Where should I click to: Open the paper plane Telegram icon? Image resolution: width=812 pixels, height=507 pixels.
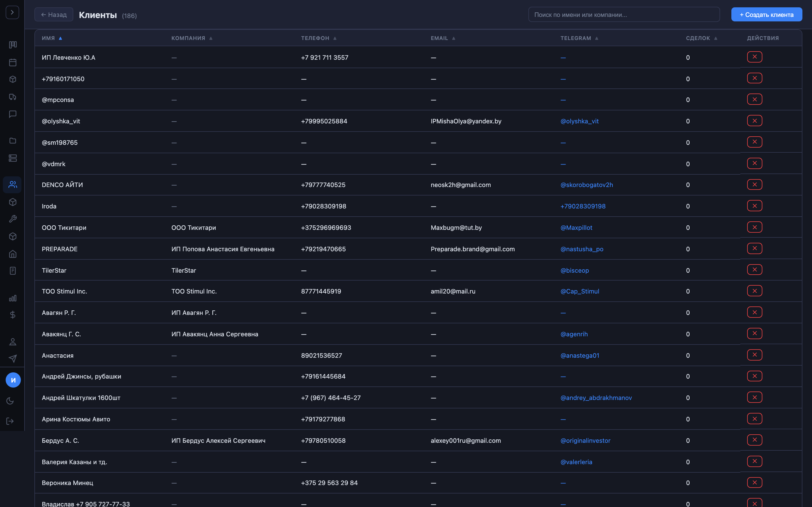pyautogui.click(x=13, y=359)
